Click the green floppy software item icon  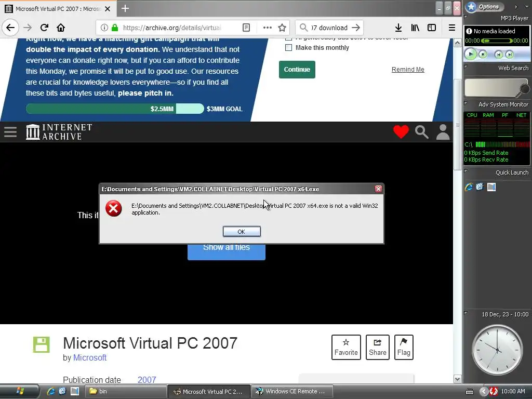[x=42, y=345]
